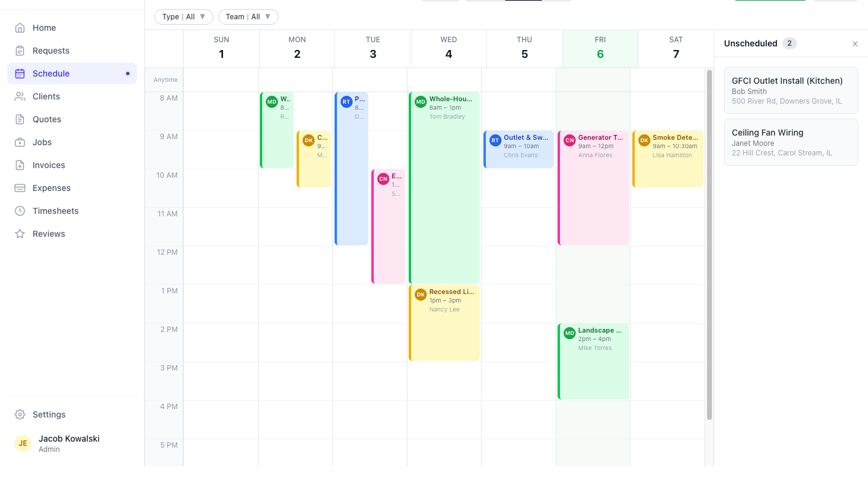Screen dimensions: 868x488
Task: Switch to Friday the 6th column header
Action: (600, 48)
